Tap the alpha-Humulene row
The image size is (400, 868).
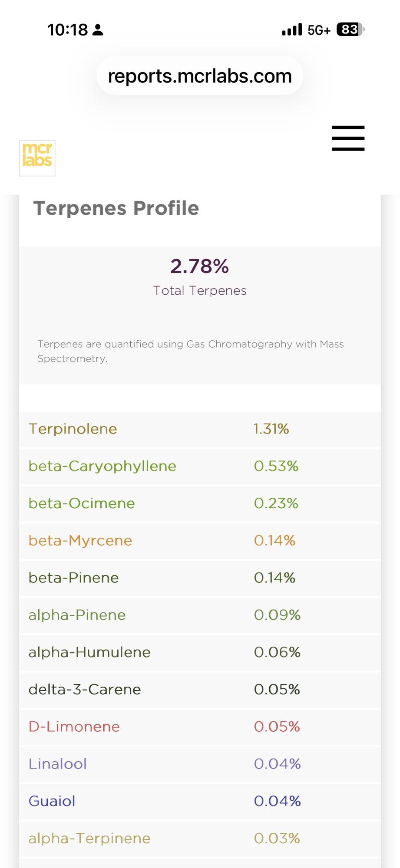[x=200, y=652]
